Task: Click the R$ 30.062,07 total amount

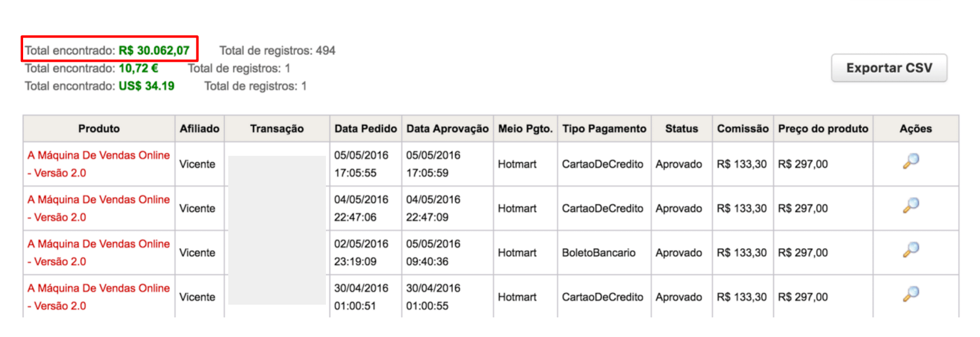Action: [154, 51]
